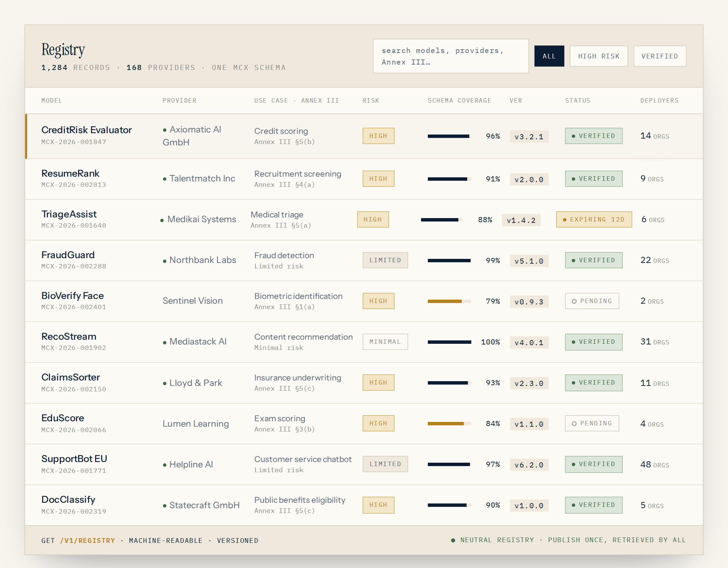Click the Credit scoring use case
Screen dimensions: 728x568
click(x=281, y=131)
